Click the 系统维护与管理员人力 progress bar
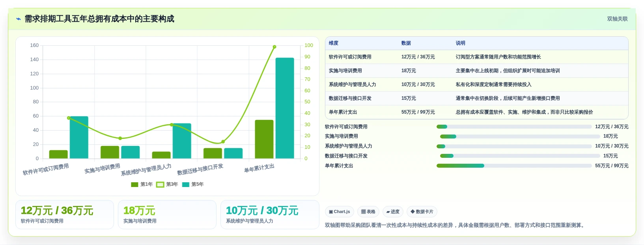Viewport: 644px width, 245px height. point(514,146)
